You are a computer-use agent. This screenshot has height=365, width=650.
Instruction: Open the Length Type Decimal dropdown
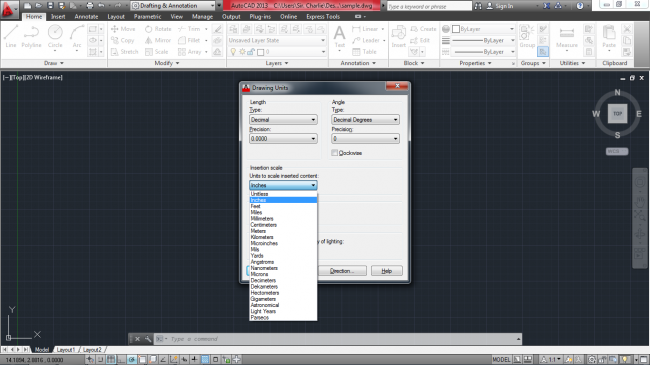coord(283,120)
